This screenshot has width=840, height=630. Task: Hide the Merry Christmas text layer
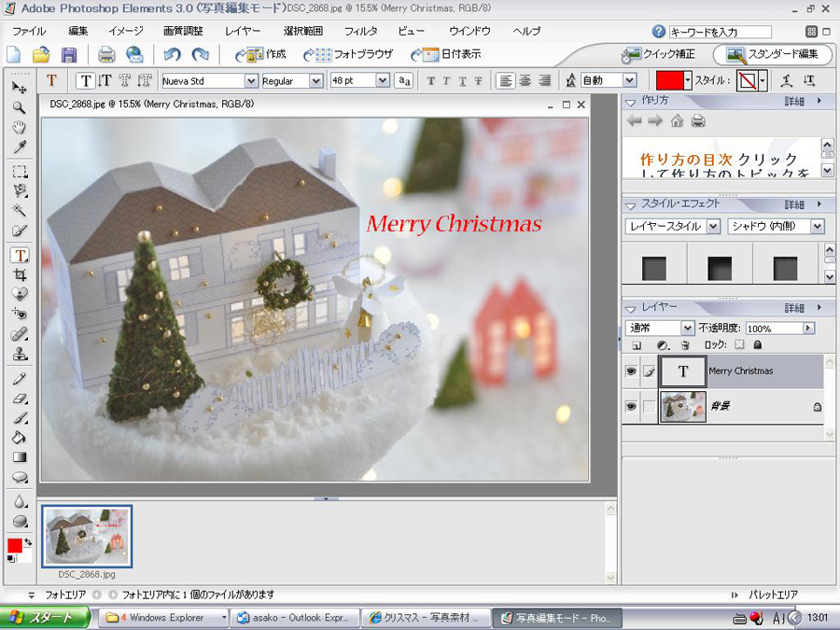(x=632, y=371)
